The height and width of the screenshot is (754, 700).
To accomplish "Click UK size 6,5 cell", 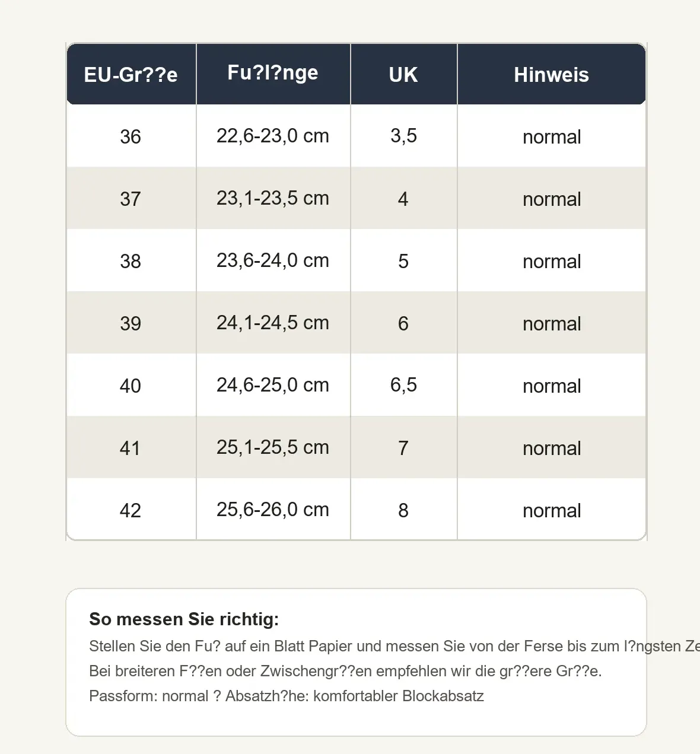I will [x=404, y=385].
